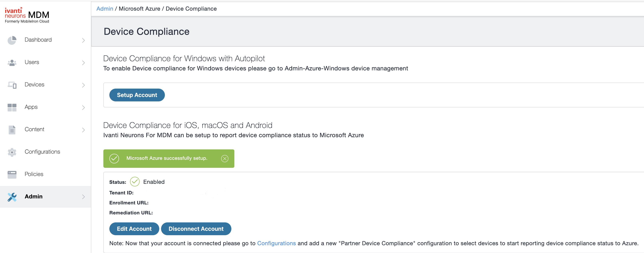This screenshot has width=644, height=253.
Task: Click the Dashboard pie chart icon
Action: [12, 40]
